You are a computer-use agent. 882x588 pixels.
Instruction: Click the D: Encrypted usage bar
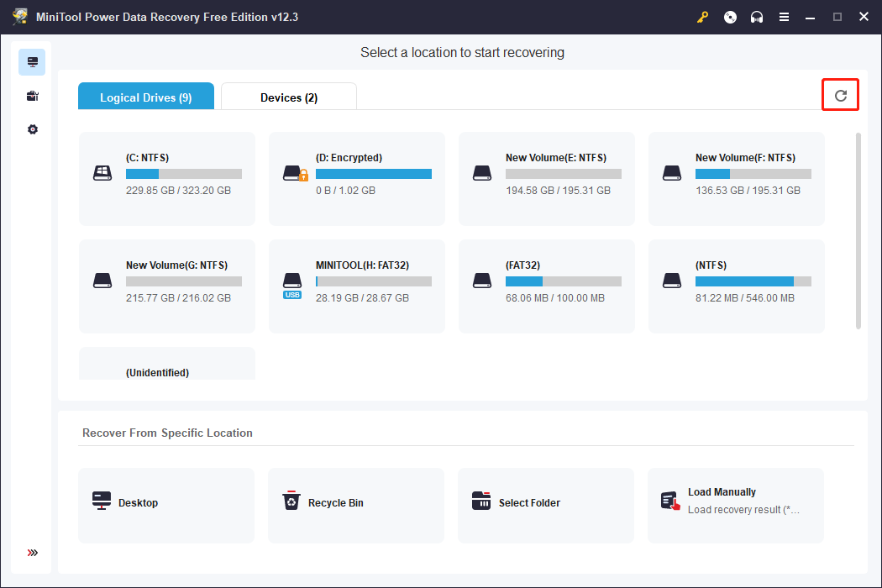(374, 174)
